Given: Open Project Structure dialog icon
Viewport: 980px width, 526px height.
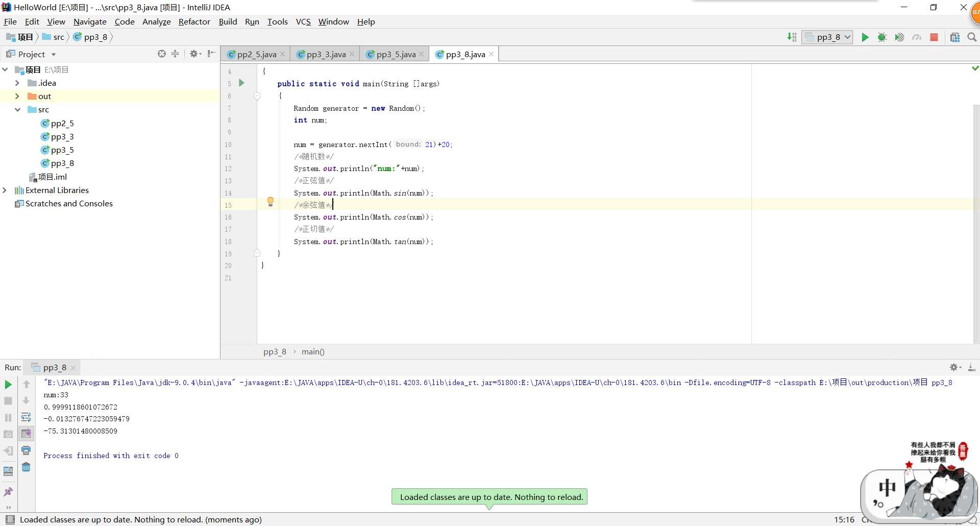Looking at the screenshot, I should 955,37.
